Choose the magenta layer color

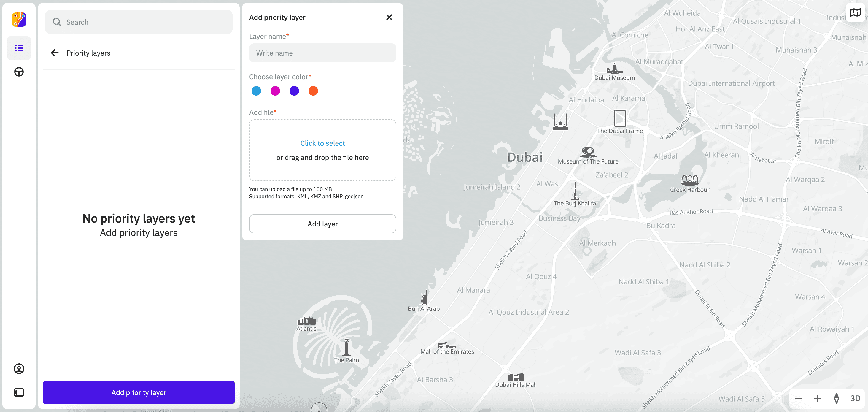275,91
